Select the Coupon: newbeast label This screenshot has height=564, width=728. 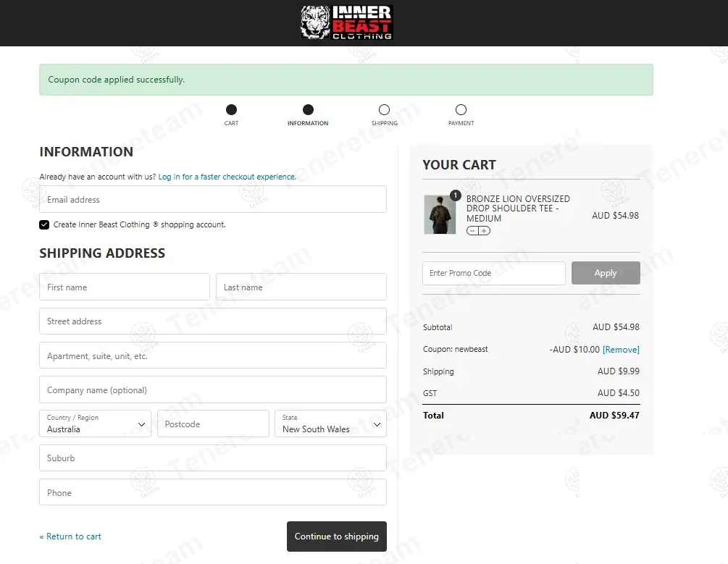click(x=456, y=349)
